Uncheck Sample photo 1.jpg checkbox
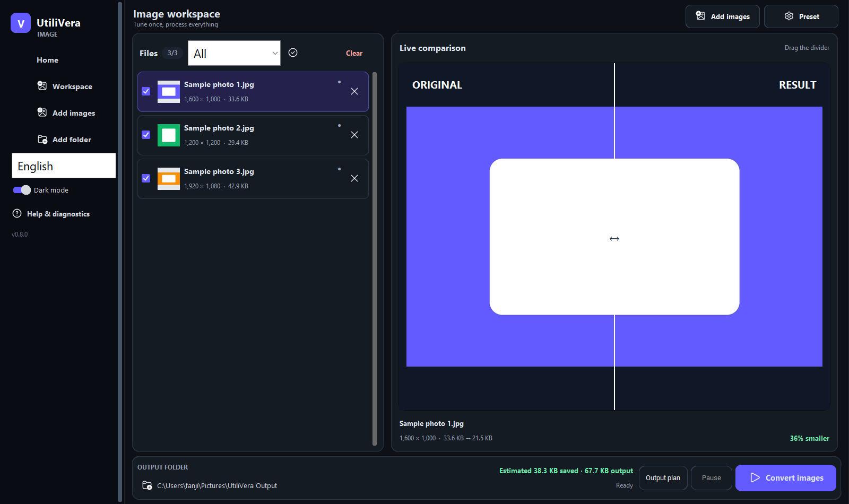 click(x=146, y=91)
